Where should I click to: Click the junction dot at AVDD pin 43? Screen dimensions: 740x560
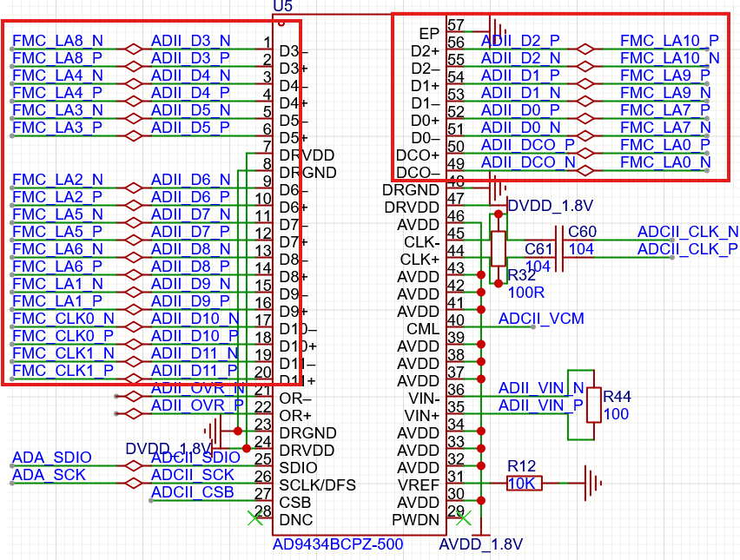click(481, 275)
